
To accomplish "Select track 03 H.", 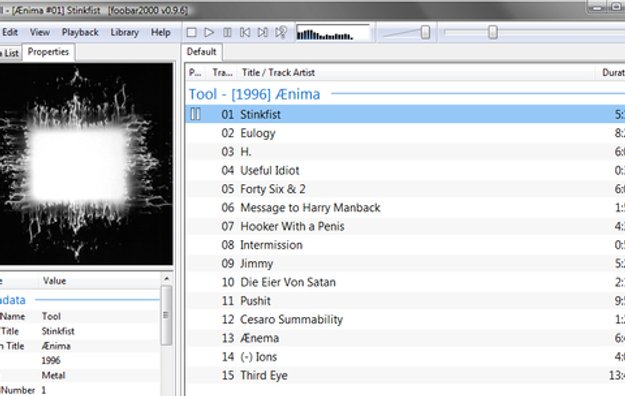I will click(x=405, y=152).
